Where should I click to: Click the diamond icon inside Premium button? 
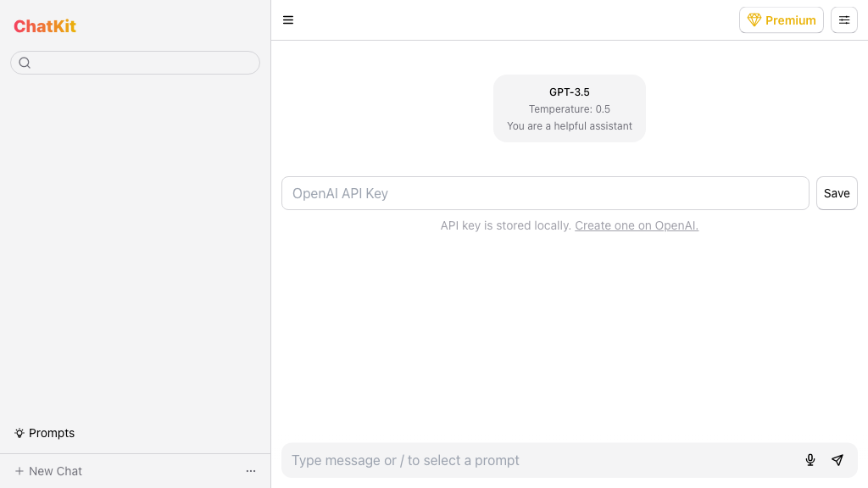click(x=754, y=19)
